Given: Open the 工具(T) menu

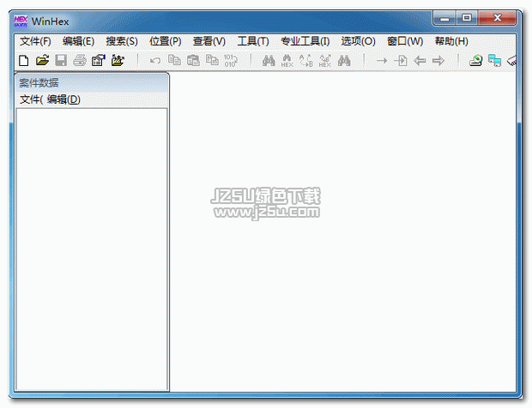Looking at the screenshot, I should pyautogui.click(x=253, y=41).
